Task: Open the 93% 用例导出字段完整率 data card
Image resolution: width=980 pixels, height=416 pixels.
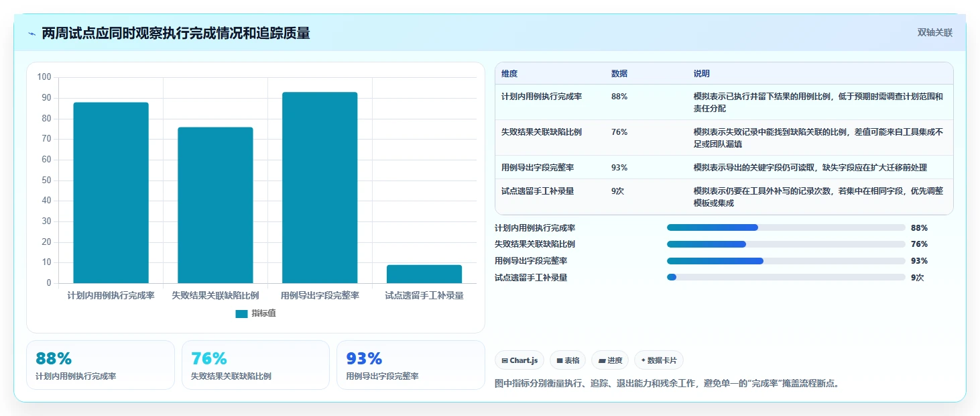Action: pyautogui.click(x=411, y=365)
